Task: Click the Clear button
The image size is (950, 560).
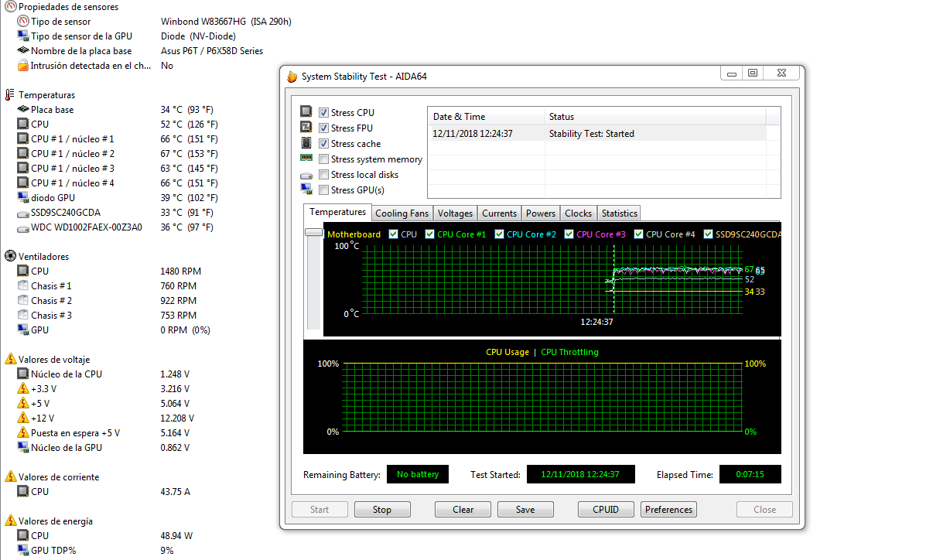Action: [463, 510]
